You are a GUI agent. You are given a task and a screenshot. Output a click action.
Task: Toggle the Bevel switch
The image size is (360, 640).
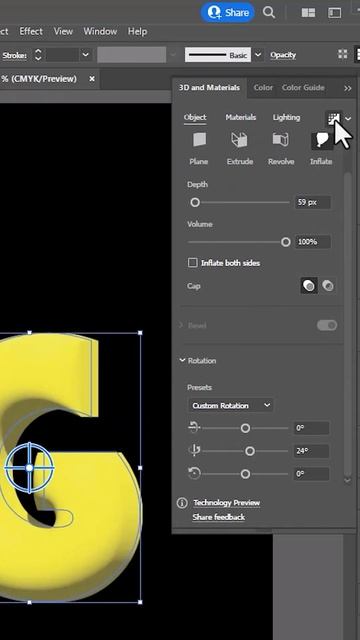pos(327,325)
